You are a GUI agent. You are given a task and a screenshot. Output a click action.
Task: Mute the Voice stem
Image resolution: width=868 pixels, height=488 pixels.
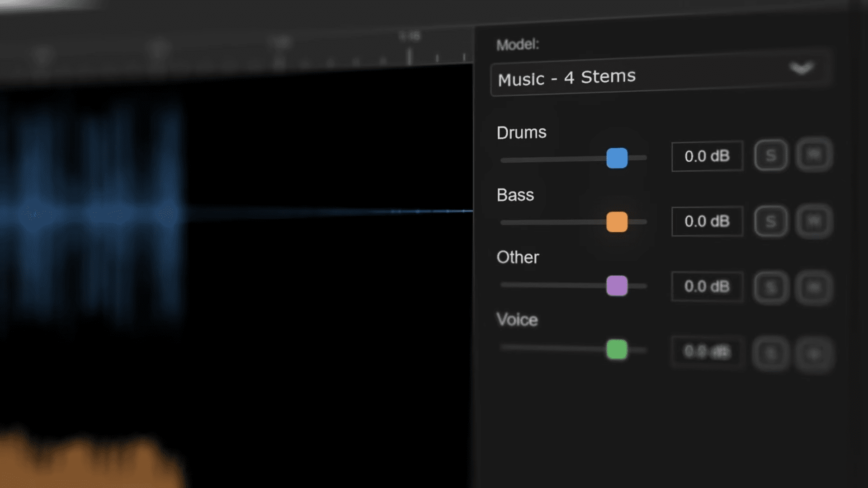click(814, 353)
